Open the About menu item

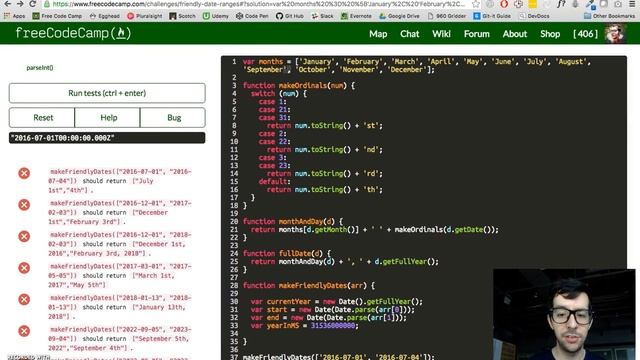pyautogui.click(x=515, y=34)
